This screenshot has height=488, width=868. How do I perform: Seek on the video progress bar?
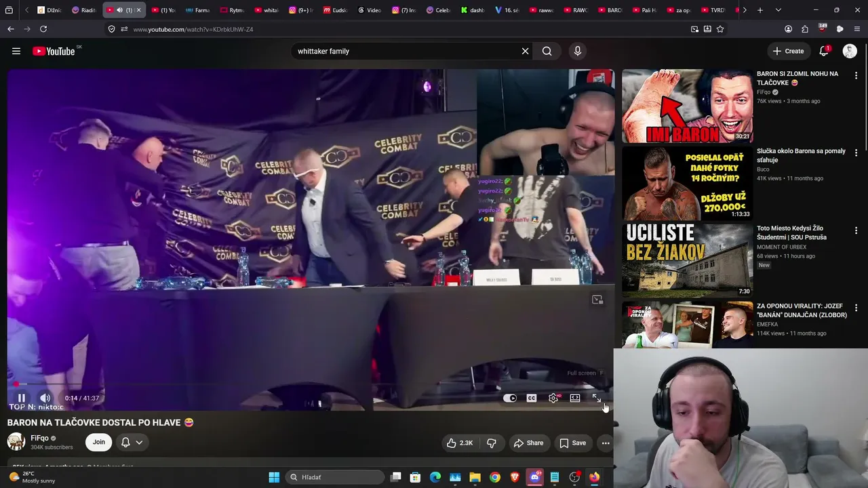(x=311, y=384)
